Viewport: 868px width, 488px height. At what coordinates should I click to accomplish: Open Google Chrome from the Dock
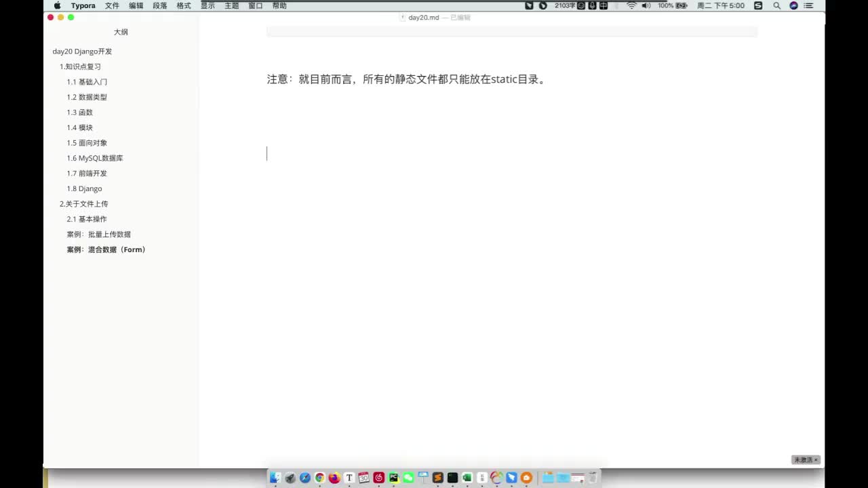click(x=320, y=478)
